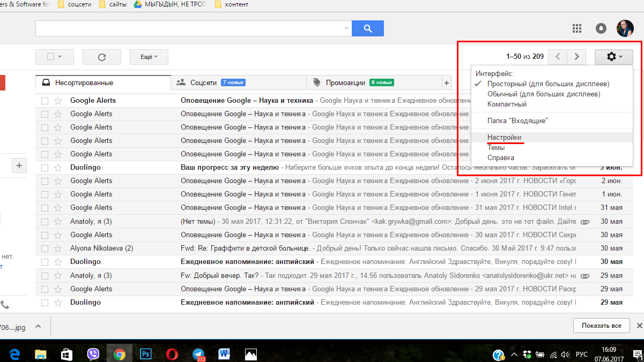Open the settings gear menu
Viewport: 644px width, 362px height.
[x=614, y=56]
